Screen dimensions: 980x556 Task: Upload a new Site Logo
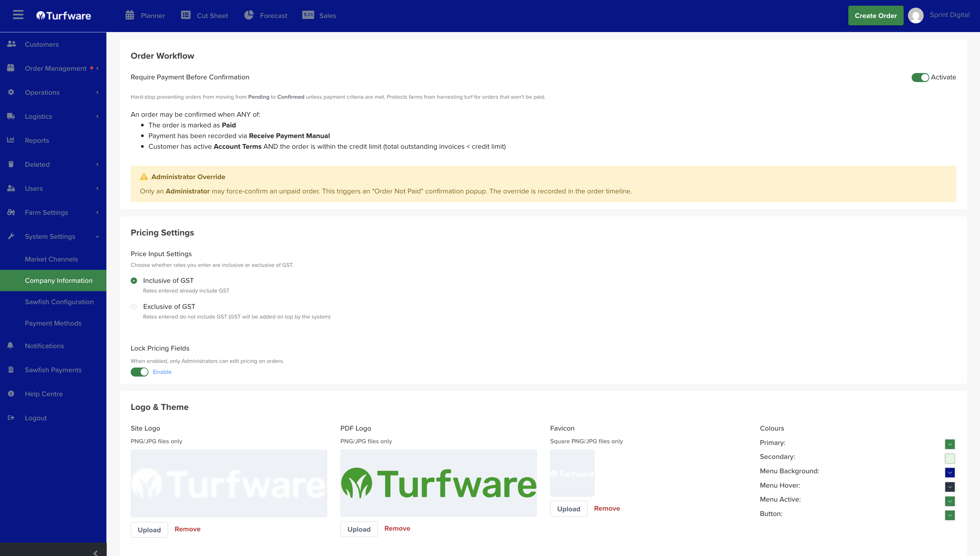149,530
